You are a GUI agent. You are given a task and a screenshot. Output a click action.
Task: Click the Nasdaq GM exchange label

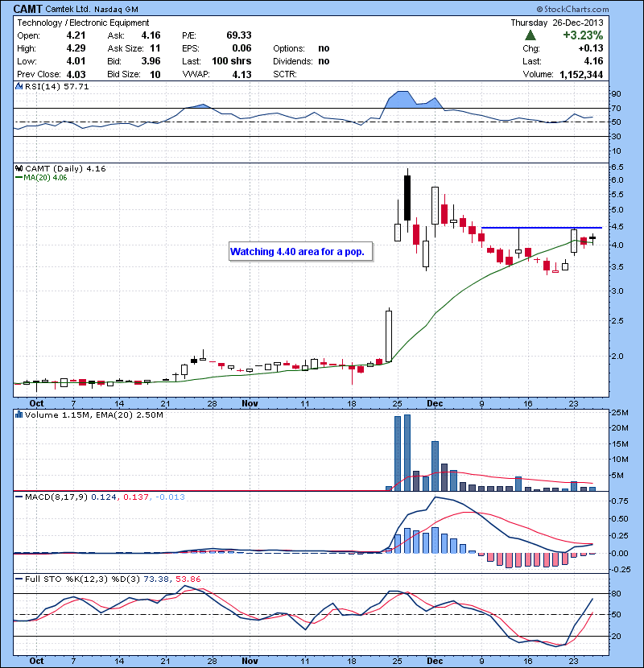pos(116,10)
